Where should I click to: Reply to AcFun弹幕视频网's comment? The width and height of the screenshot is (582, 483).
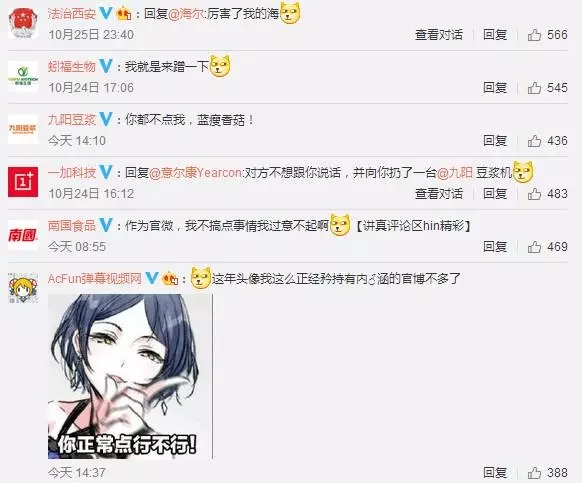pyautogui.click(x=495, y=473)
